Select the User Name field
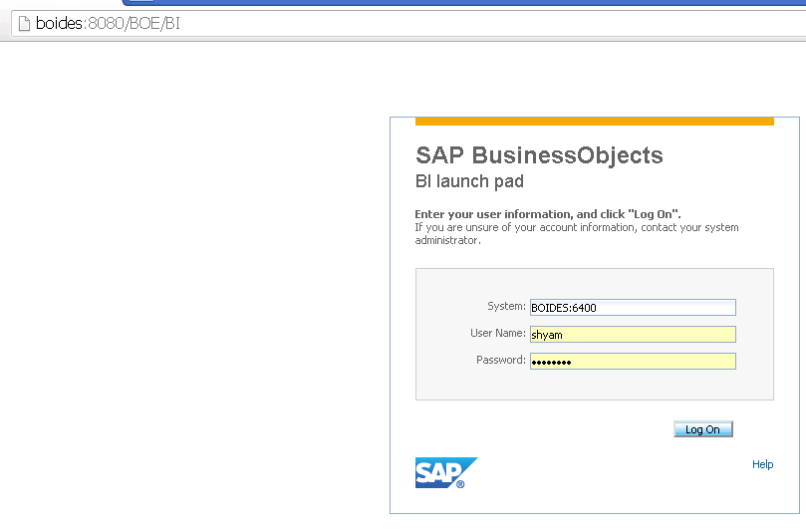This screenshot has width=806, height=532. pyautogui.click(x=633, y=335)
